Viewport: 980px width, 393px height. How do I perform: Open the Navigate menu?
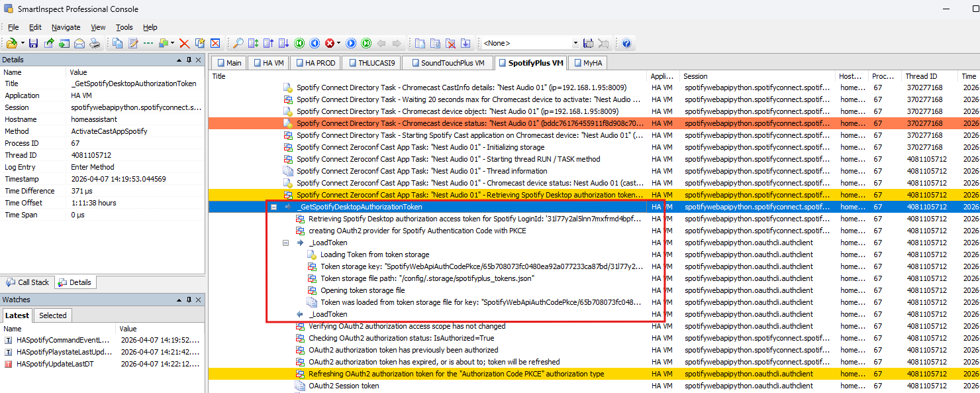click(x=66, y=27)
